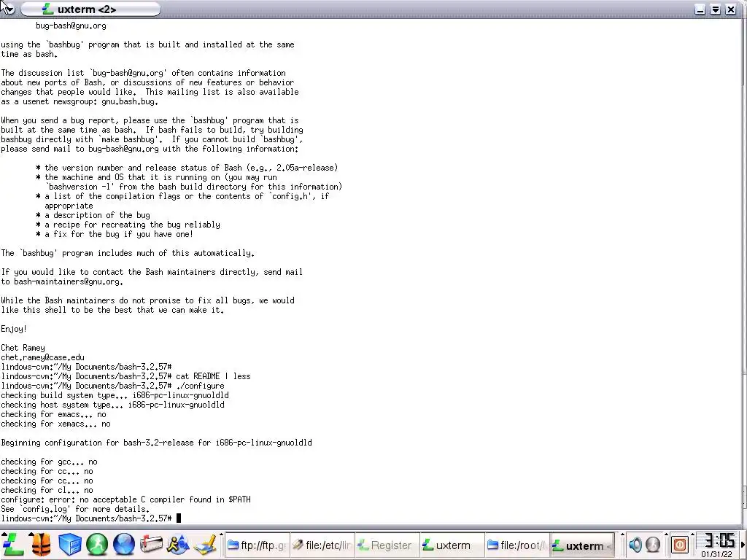Click 'as a usenet newsgroup: gnu.bash.bug.' line
Viewport: 747px width, 560px height.
[80, 101]
